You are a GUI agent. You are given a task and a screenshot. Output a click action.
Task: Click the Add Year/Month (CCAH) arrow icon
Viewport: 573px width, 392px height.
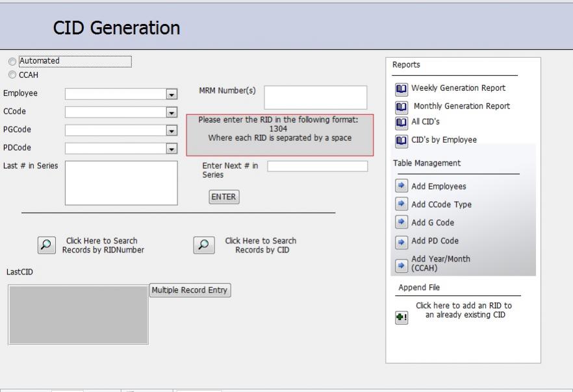[401, 265]
